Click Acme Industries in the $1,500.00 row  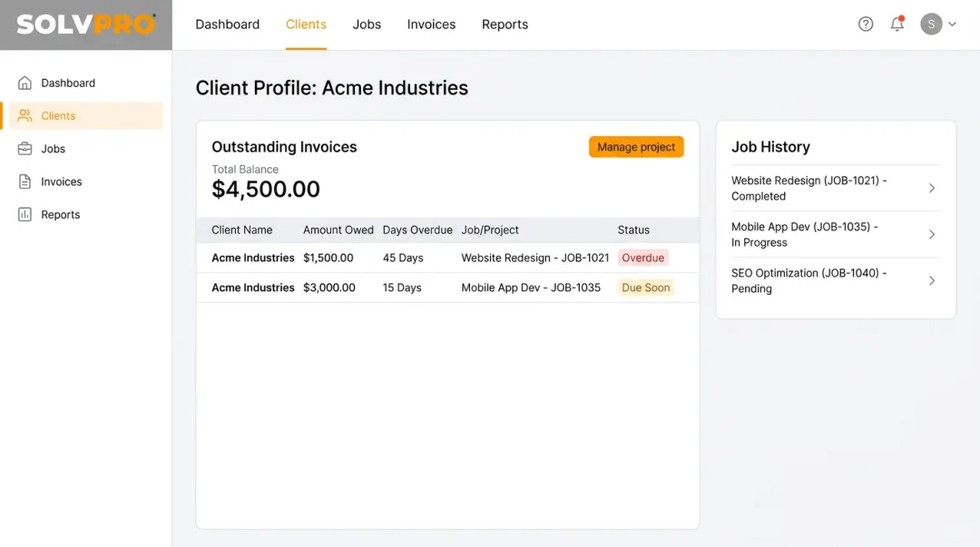click(x=252, y=258)
